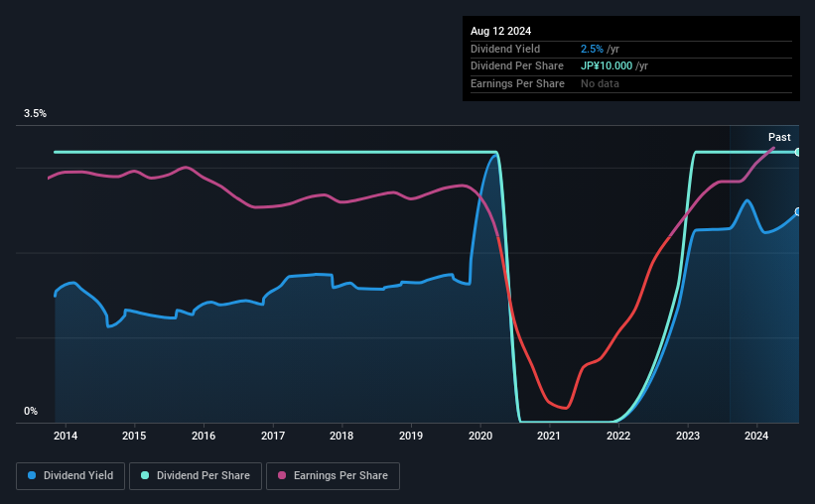815x504 pixels.
Task: Toggle the Dividend Per Share legend button
Action: [196, 476]
